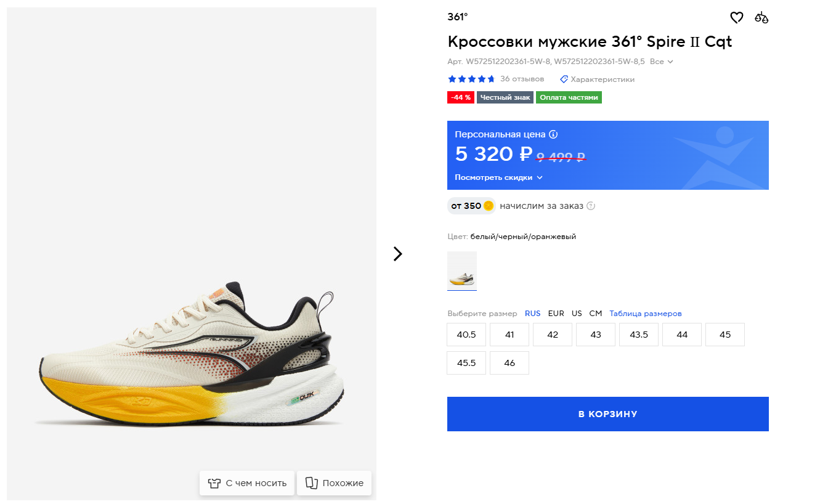The width and height of the screenshot is (836, 504).
Task: Choose size 45.5 option
Action: pyautogui.click(x=466, y=363)
